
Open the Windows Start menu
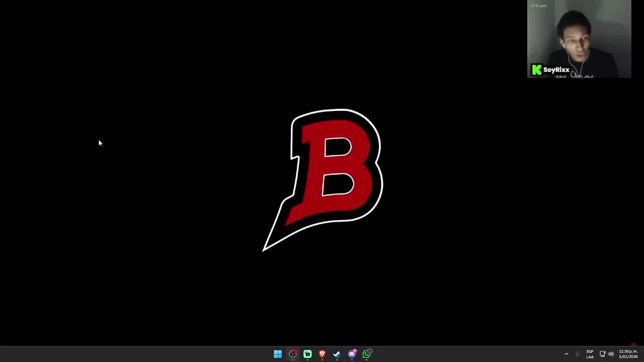click(278, 354)
